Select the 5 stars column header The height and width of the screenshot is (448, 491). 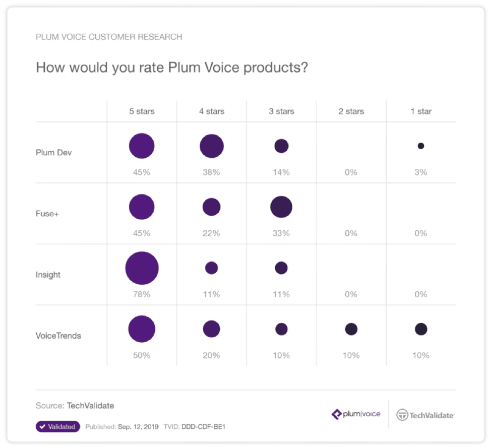142,111
